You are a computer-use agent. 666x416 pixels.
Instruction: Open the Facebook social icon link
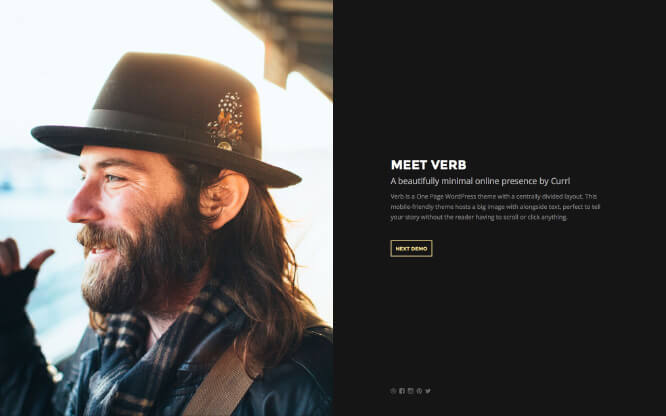pos(402,391)
